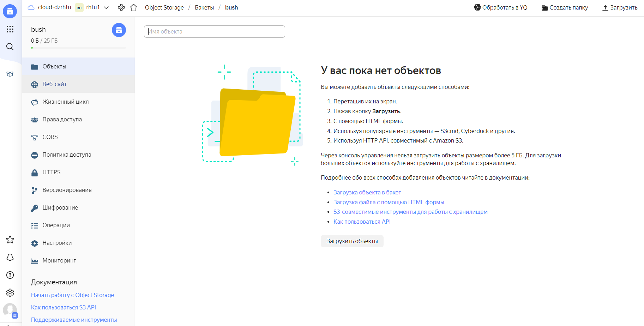Click the Обработать в YQ button
The width and height of the screenshot is (644, 326).
[501, 7]
